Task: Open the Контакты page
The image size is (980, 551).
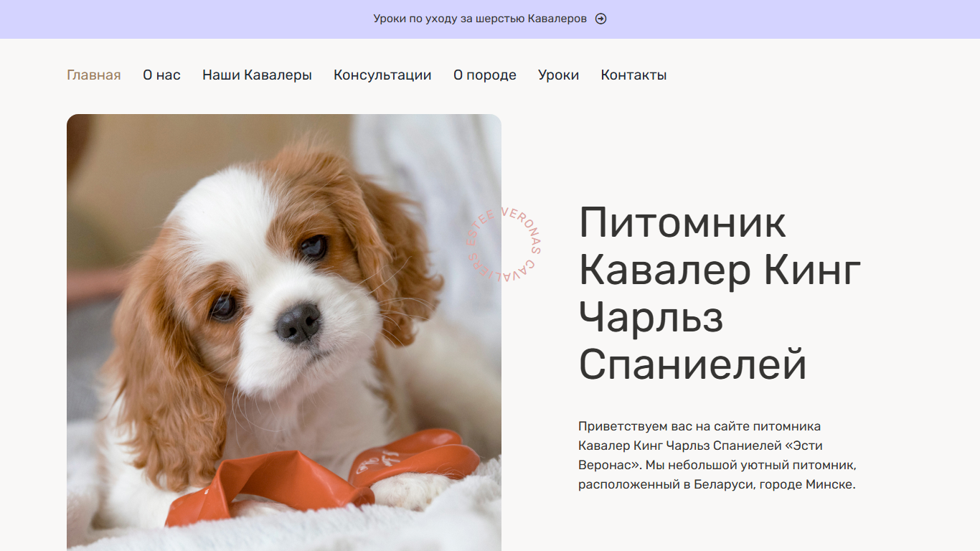Action: (633, 75)
